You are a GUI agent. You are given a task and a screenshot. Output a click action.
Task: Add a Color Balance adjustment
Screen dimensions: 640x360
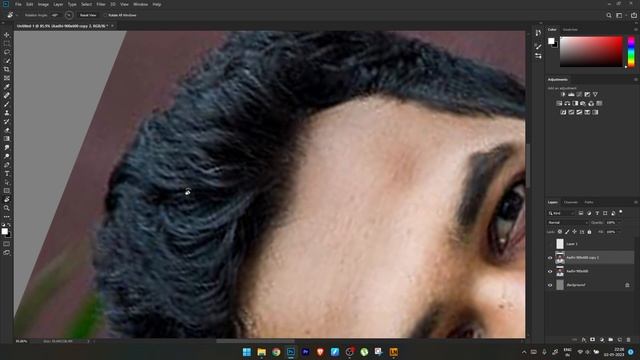click(x=567, y=103)
